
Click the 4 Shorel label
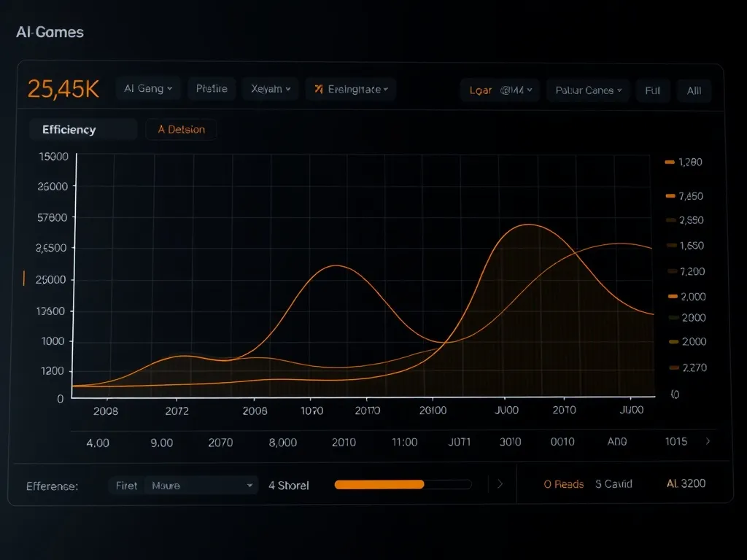point(289,486)
